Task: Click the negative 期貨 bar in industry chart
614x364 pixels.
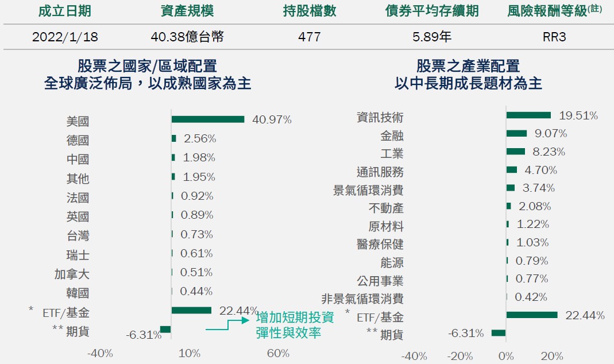Action: coord(498,333)
